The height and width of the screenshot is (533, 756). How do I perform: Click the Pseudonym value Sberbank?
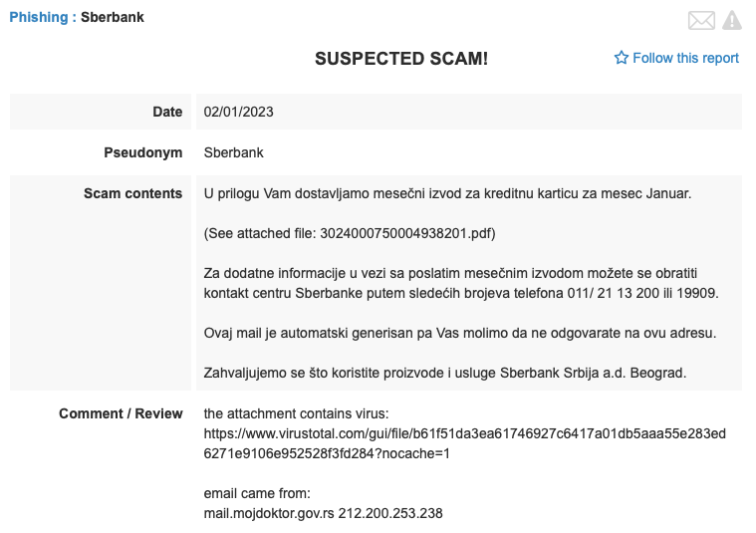pyautogui.click(x=233, y=152)
